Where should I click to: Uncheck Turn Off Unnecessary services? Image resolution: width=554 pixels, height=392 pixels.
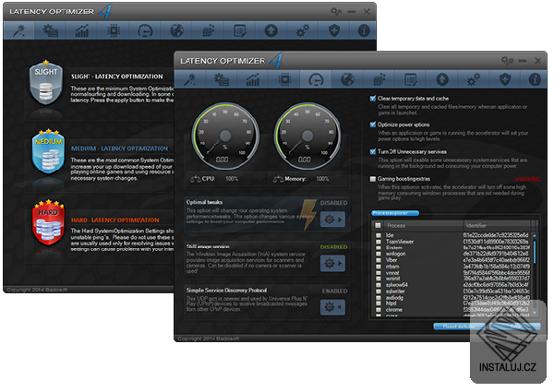tap(372, 151)
